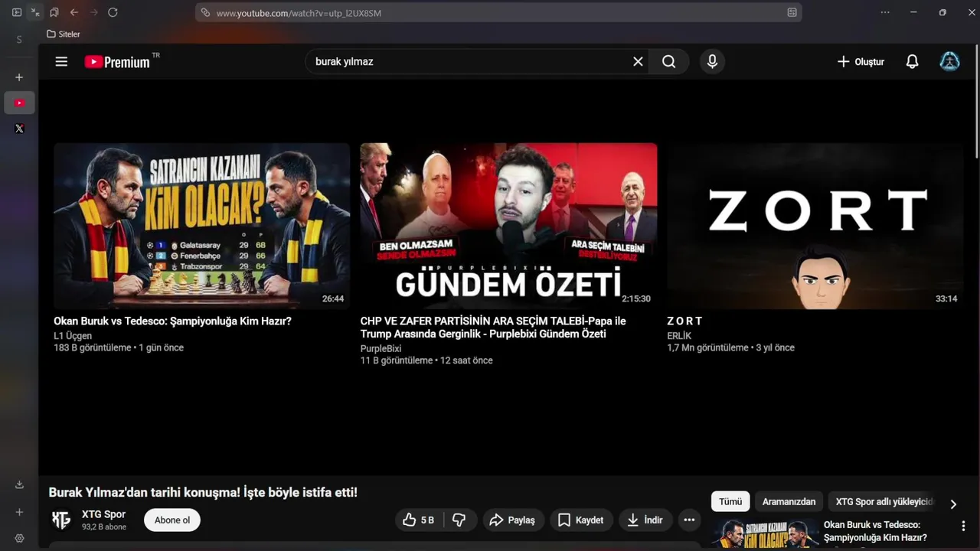Open title 'Okan Buruk vs Tedesco: Şampiyonluğa Kim Hazır?' under large thumbnail
The width and height of the screenshot is (980, 551).
(x=172, y=321)
